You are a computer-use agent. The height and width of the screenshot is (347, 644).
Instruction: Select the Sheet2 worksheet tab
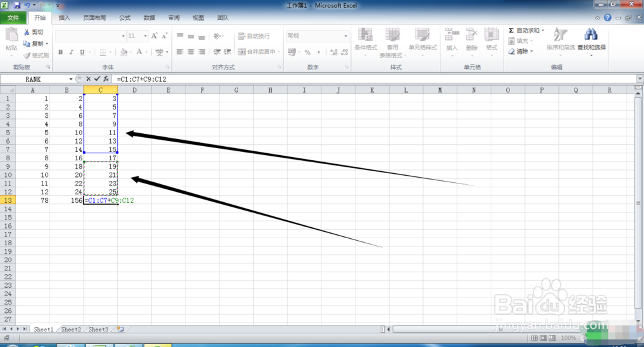coord(71,330)
